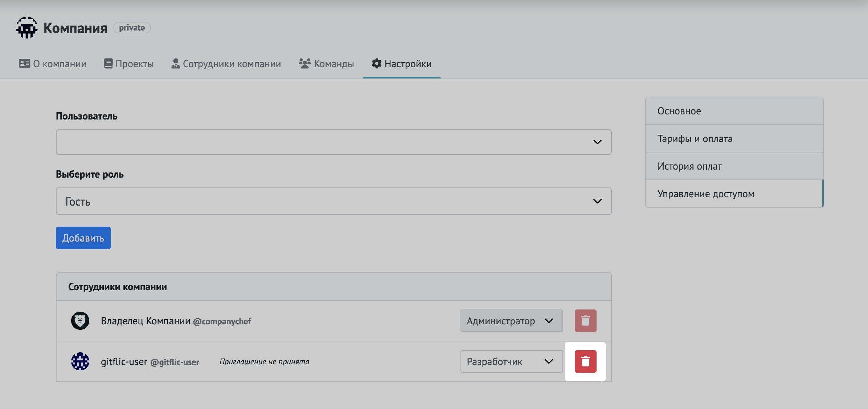Open Основное in the settings side menu
The width and height of the screenshot is (868, 409).
pos(734,111)
